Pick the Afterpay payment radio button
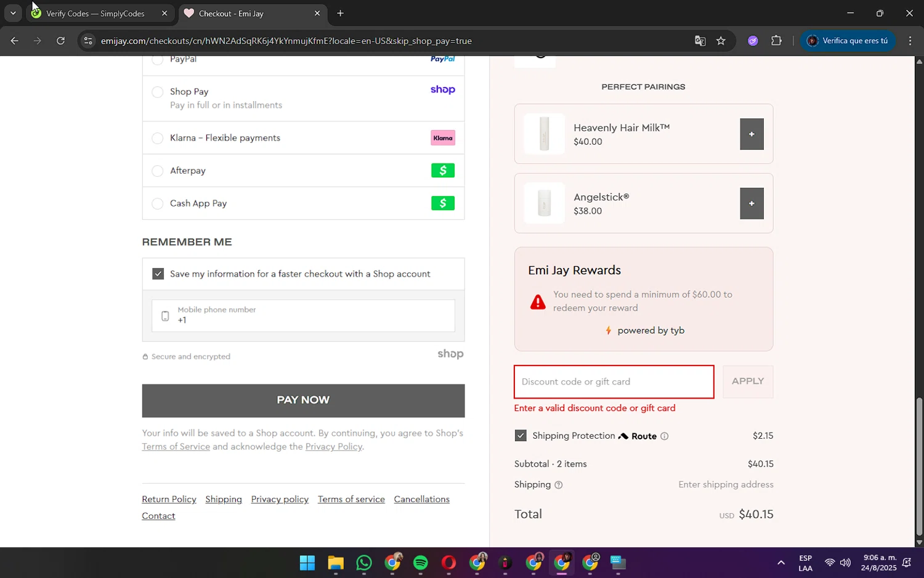 [158, 171]
